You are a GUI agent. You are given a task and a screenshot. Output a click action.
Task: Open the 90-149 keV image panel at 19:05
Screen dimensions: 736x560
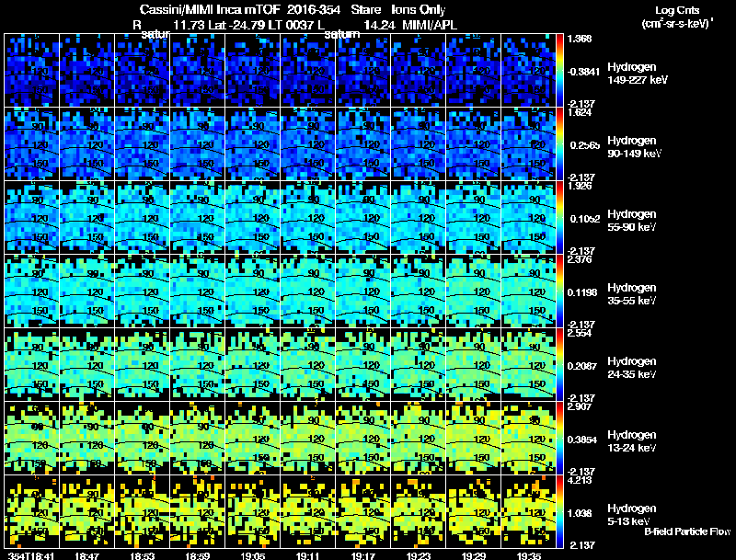coord(252,144)
